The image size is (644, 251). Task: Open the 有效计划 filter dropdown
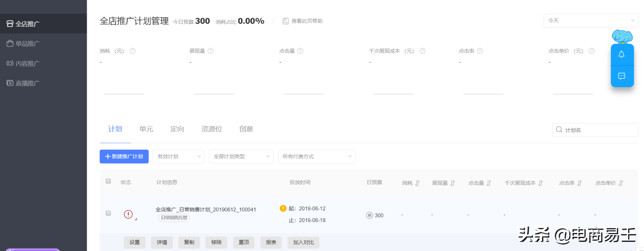pos(179,156)
